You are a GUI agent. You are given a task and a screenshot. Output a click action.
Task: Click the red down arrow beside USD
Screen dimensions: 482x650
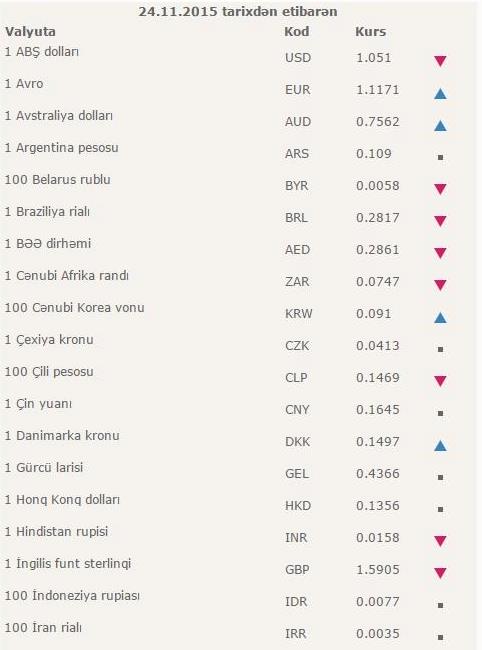coord(440,61)
